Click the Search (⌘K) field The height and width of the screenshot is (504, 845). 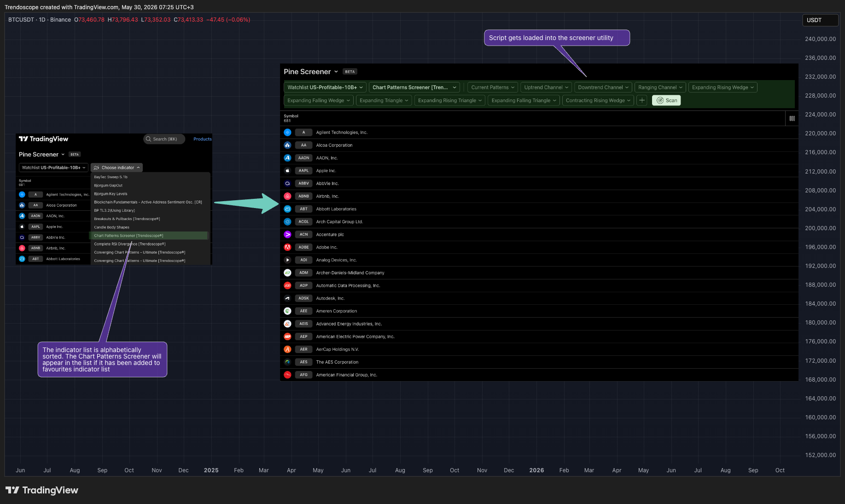tap(164, 139)
